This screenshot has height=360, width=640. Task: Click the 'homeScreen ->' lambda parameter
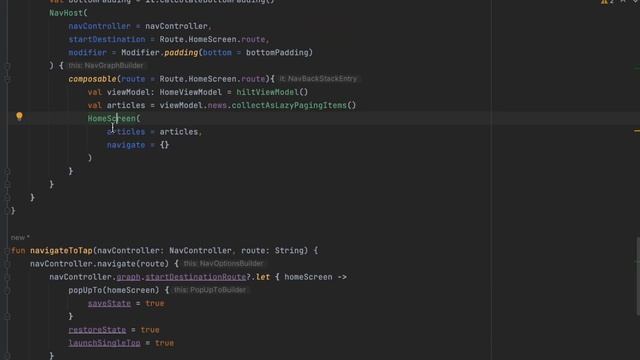316,277
